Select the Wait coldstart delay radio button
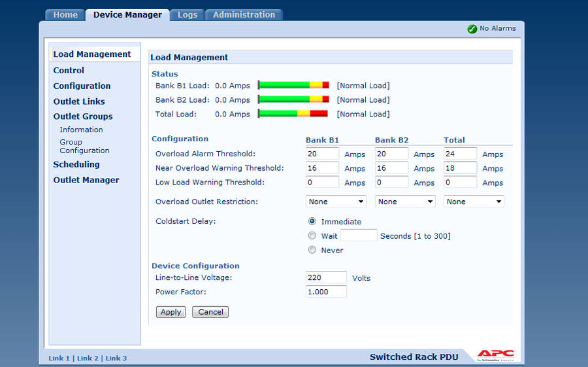The height and width of the screenshot is (367, 588). [312, 236]
